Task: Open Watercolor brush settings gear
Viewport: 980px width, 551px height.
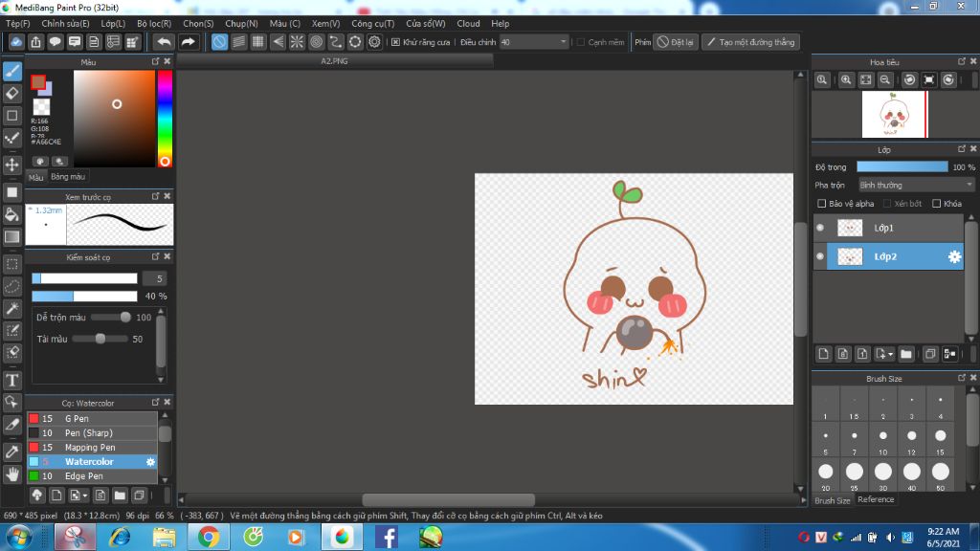Action: [150, 462]
